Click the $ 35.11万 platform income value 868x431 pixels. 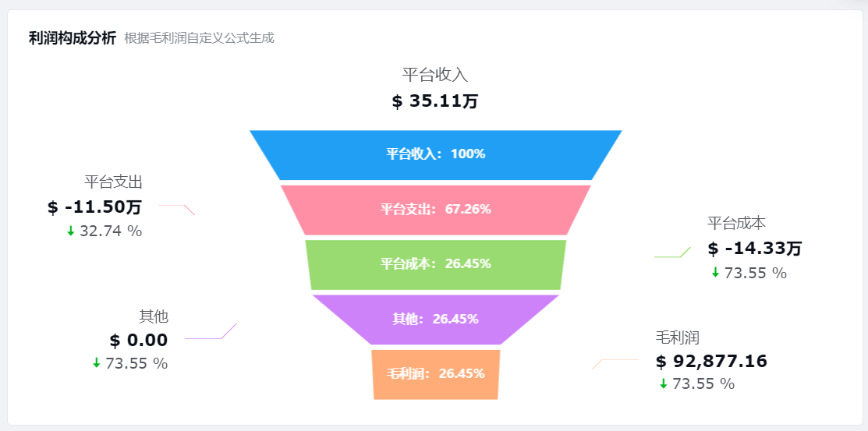tap(435, 102)
